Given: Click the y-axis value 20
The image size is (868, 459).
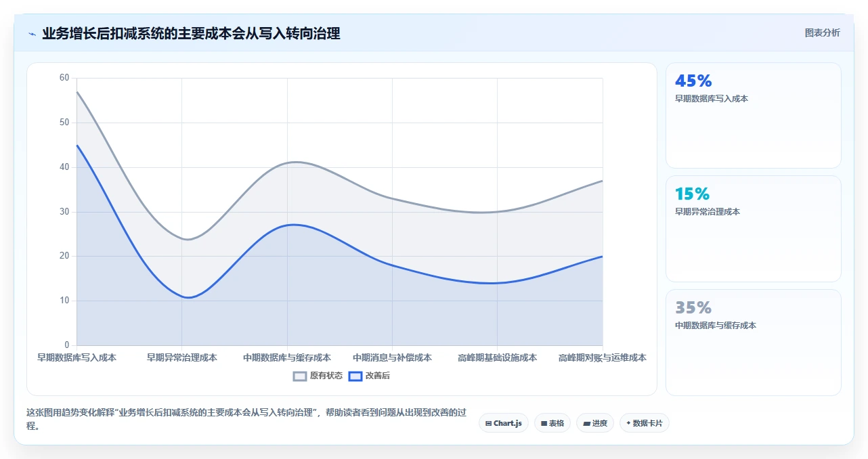Looking at the screenshot, I should coord(64,256).
